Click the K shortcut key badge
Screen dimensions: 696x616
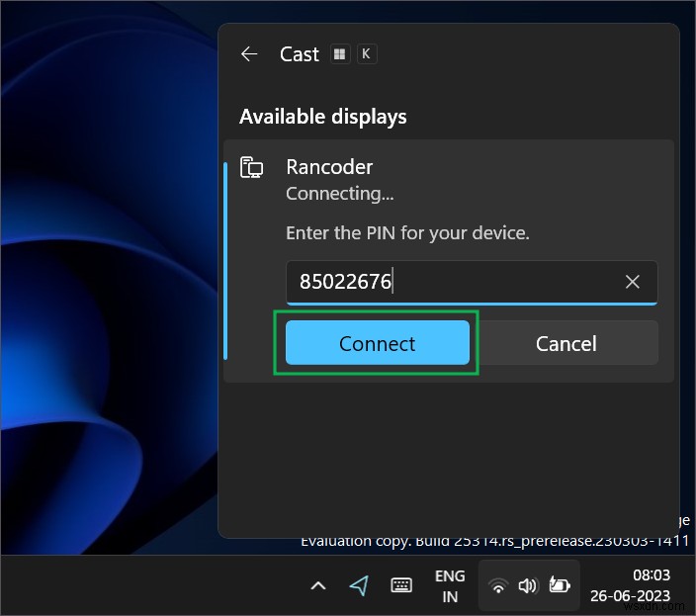pyautogui.click(x=366, y=54)
